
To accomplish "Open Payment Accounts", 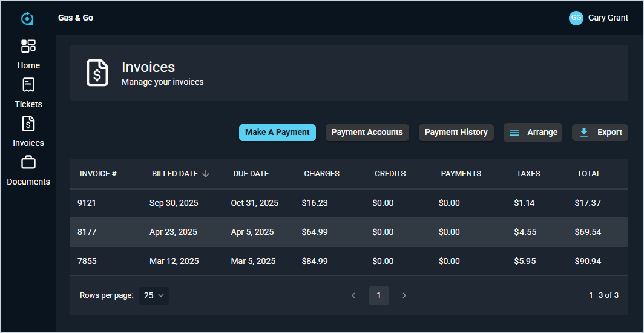I will 367,133.
